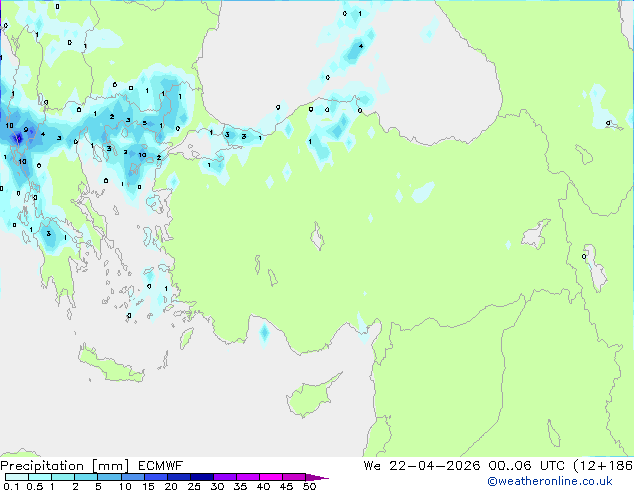Click the legend scale label "30"

(218, 486)
